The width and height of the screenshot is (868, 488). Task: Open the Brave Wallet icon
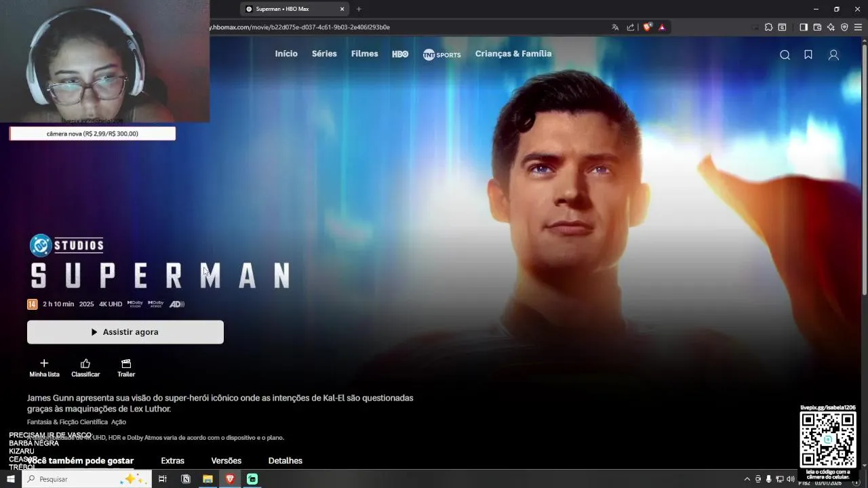[817, 27]
